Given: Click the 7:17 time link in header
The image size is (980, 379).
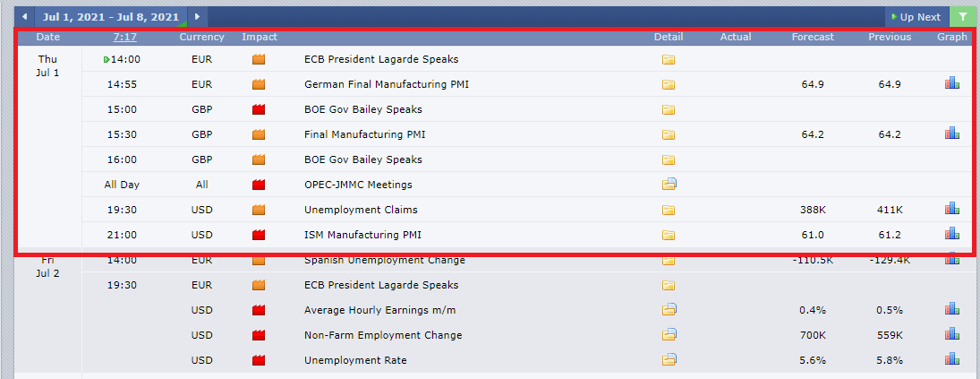Looking at the screenshot, I should (125, 37).
